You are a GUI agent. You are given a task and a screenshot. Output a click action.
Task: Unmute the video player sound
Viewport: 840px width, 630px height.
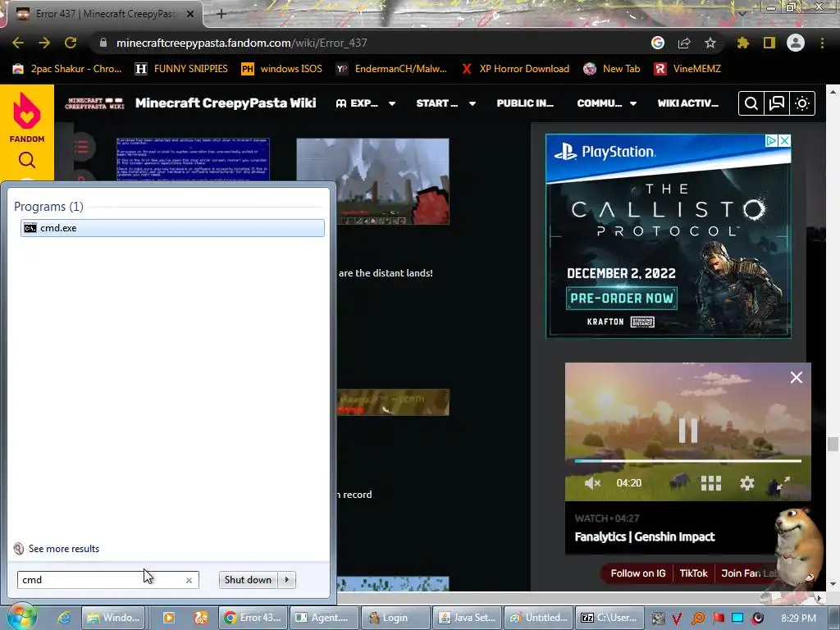(x=592, y=483)
